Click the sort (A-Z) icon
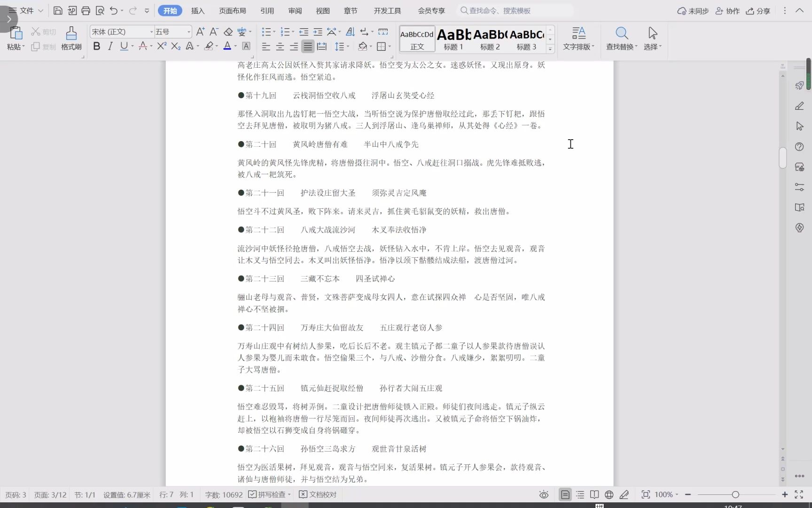Viewport: 812px width, 508px height. (x=350, y=32)
